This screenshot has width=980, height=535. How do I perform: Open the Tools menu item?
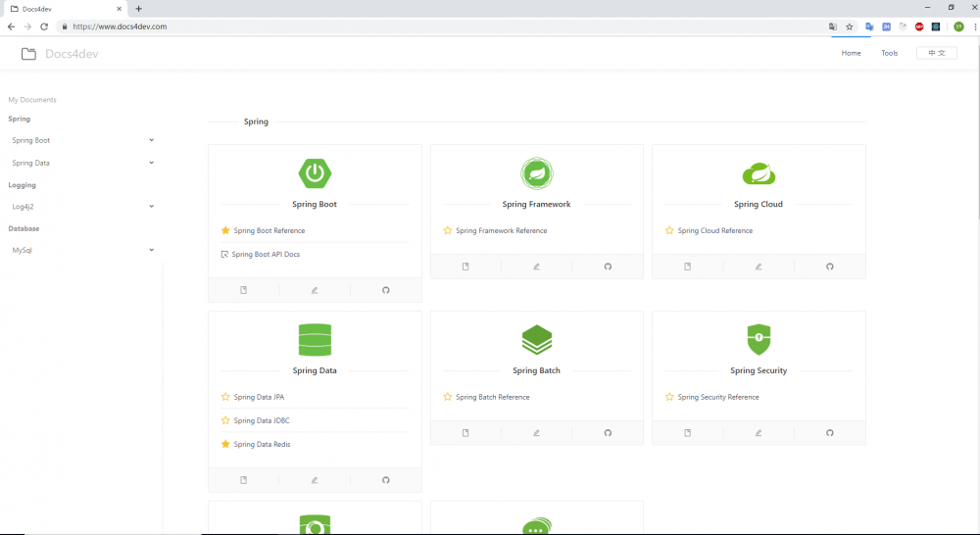coord(890,53)
